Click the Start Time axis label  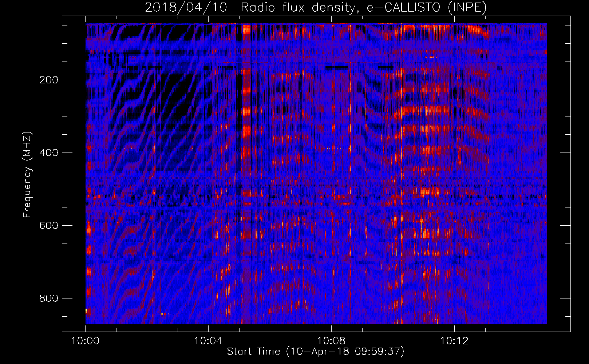[x=316, y=352]
